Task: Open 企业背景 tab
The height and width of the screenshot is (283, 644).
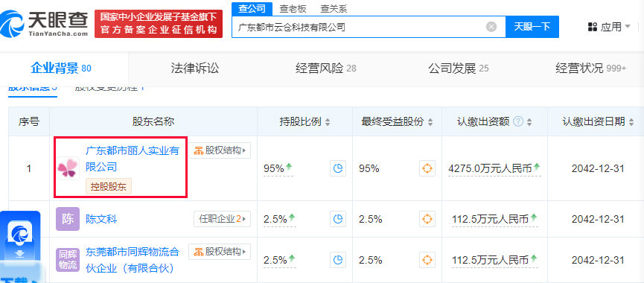Action: [x=61, y=69]
